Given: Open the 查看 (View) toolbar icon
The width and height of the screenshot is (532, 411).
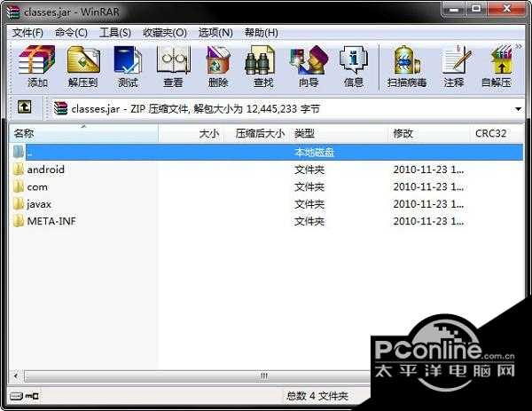Looking at the screenshot, I should (174, 60).
